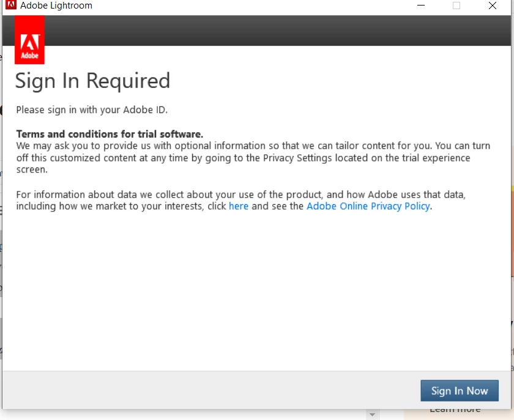Image resolution: width=514 pixels, height=420 pixels.
Task: Open the Adobe Online Privacy Policy link
Action: click(368, 206)
